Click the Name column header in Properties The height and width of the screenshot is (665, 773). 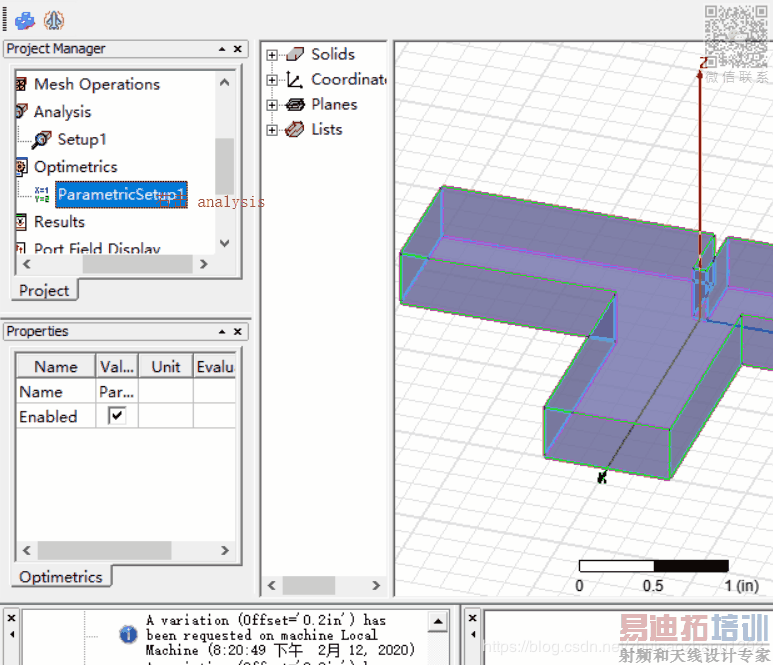(56, 367)
